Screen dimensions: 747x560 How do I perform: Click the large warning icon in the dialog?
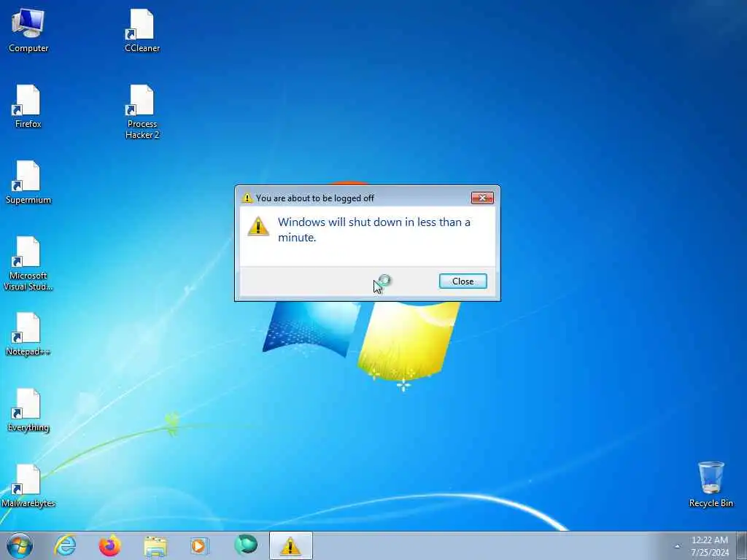point(258,226)
